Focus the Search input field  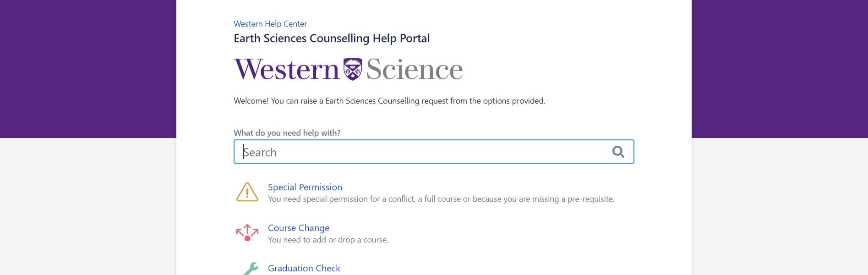421,152
